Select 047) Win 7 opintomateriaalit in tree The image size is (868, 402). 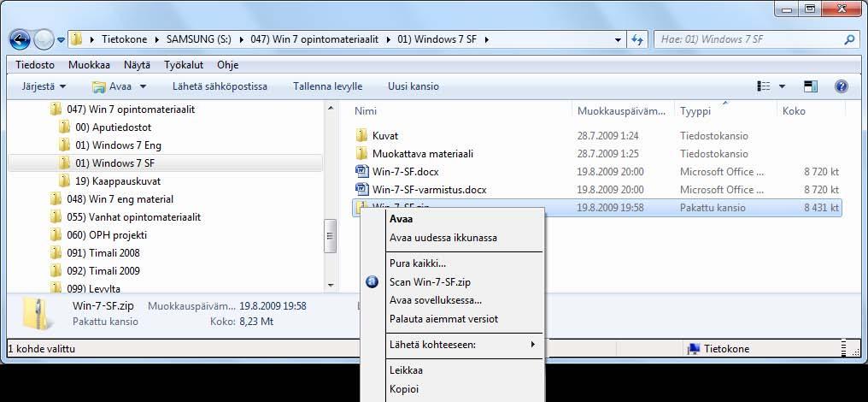(x=131, y=109)
